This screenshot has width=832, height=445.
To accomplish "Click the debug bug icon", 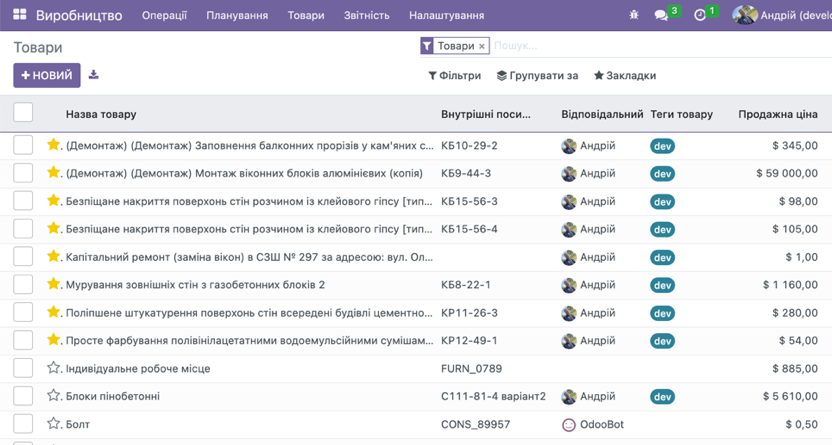I will 633,15.
